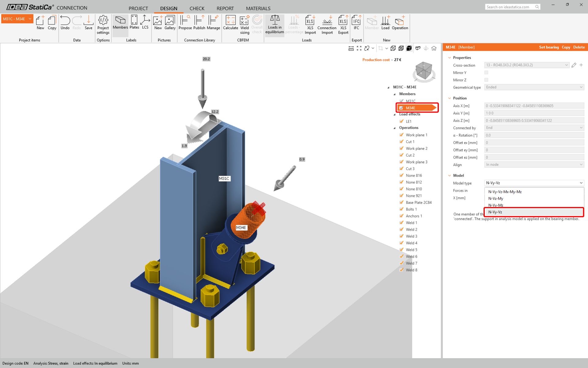Switch to the CHECK tab
Screen dimensions: 588x368
(x=197, y=8)
